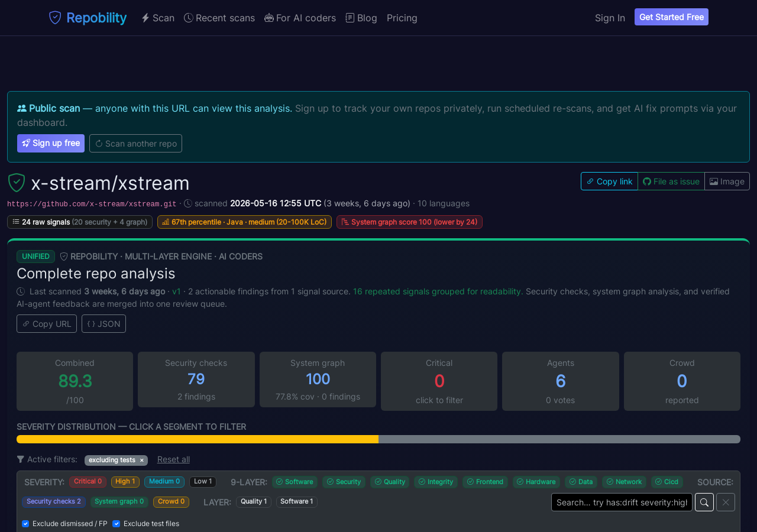Viewport: 757px width, 532px height.
Task: Click File as issue button
Action: tap(671, 181)
